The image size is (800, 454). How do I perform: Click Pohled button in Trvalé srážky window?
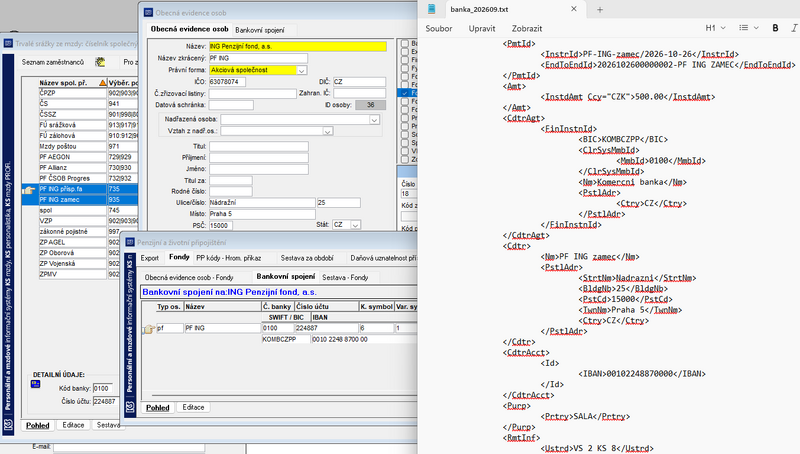click(x=38, y=425)
